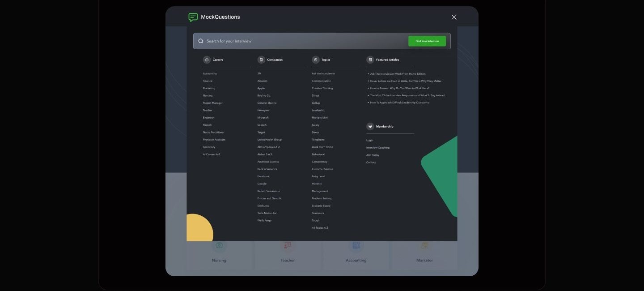Select the Finance career link

click(x=208, y=81)
